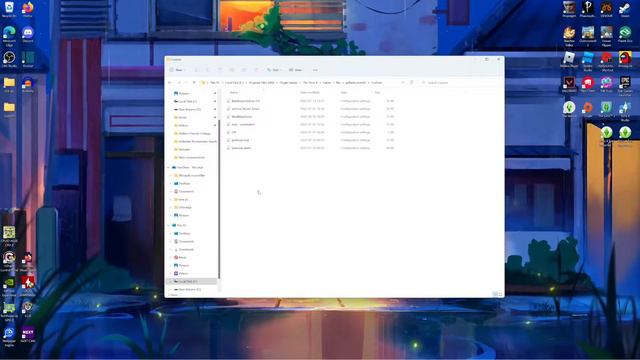Viewport: 640px width, 360px height.
Task: Select This PC in the address breadcrumb
Action: 215,83
